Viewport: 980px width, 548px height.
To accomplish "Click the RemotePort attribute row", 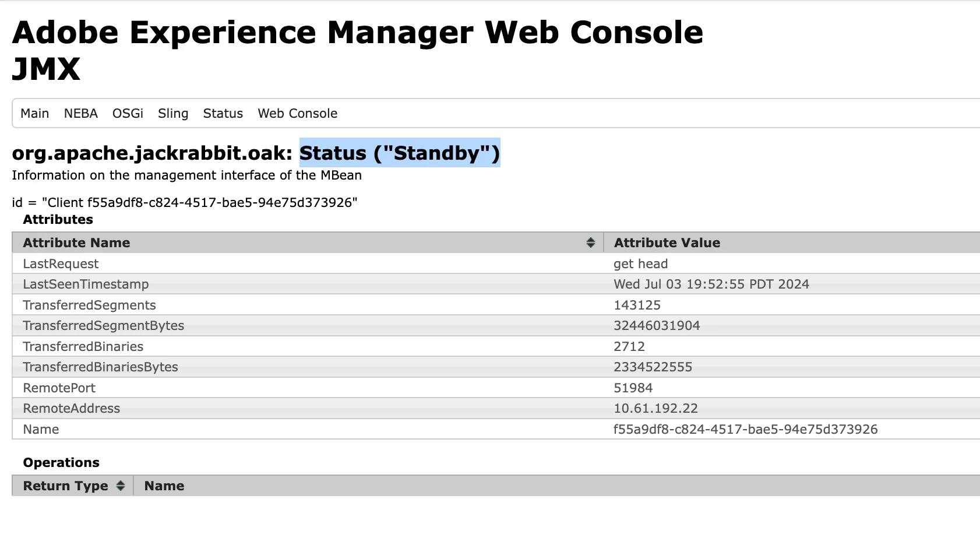I will coord(59,388).
